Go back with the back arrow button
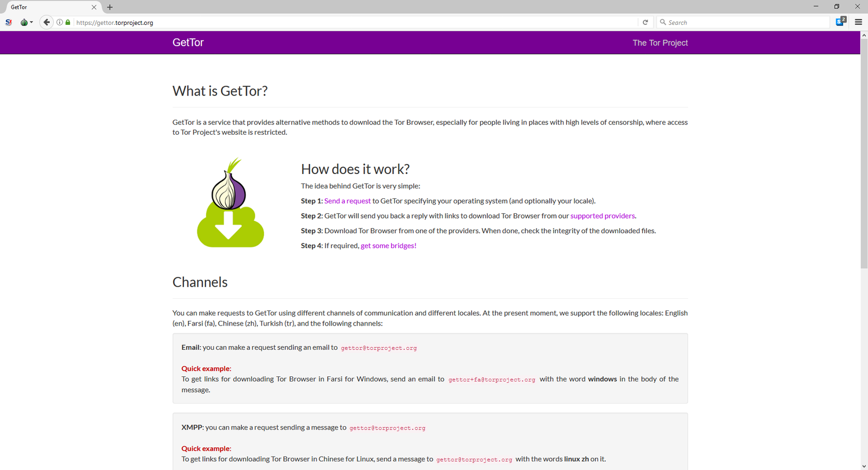This screenshot has height=470, width=868. 47,23
